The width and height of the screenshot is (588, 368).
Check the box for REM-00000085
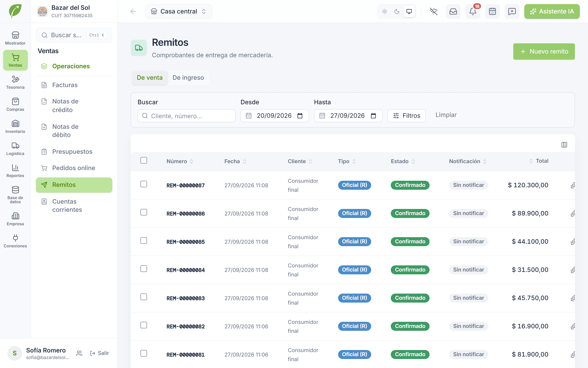click(x=144, y=240)
